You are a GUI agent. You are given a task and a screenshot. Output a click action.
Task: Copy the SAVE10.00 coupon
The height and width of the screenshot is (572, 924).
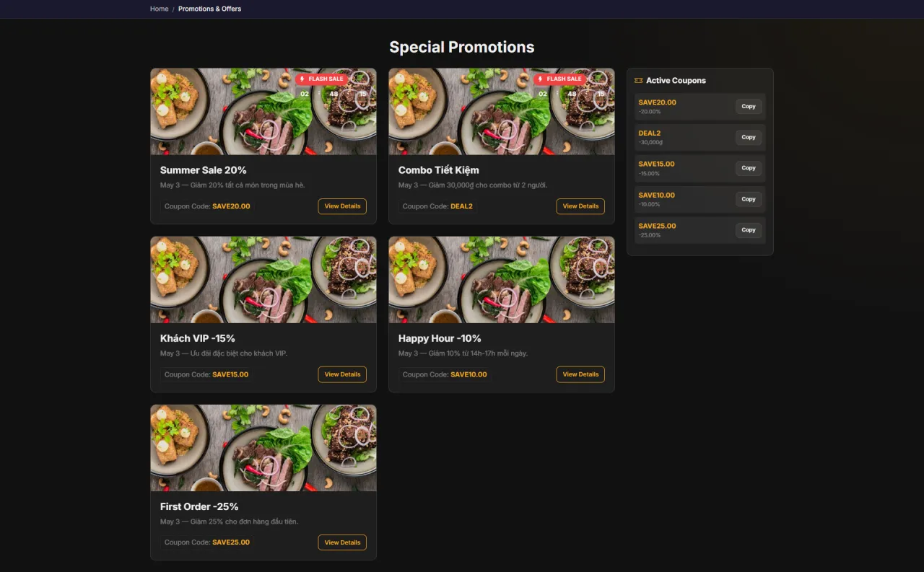[x=749, y=199]
